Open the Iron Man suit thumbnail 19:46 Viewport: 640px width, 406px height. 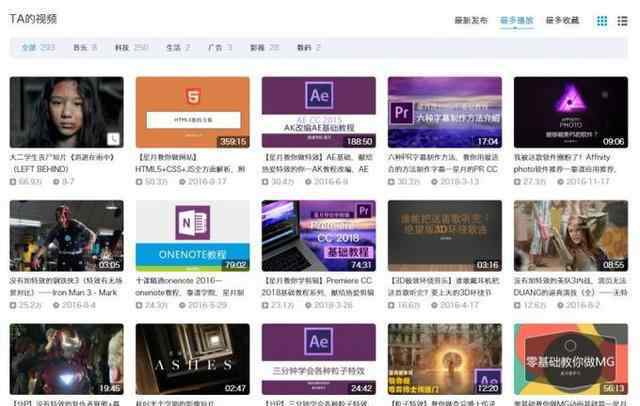67,359
